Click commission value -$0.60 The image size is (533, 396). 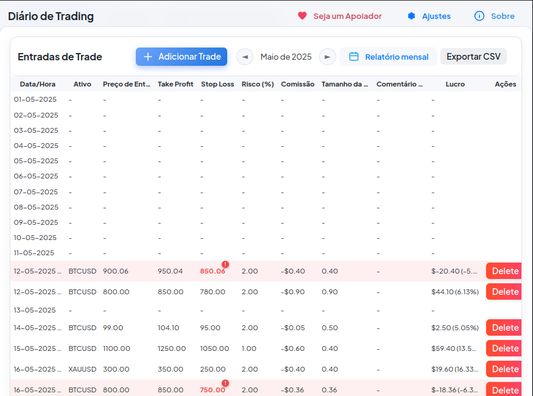[x=293, y=348]
